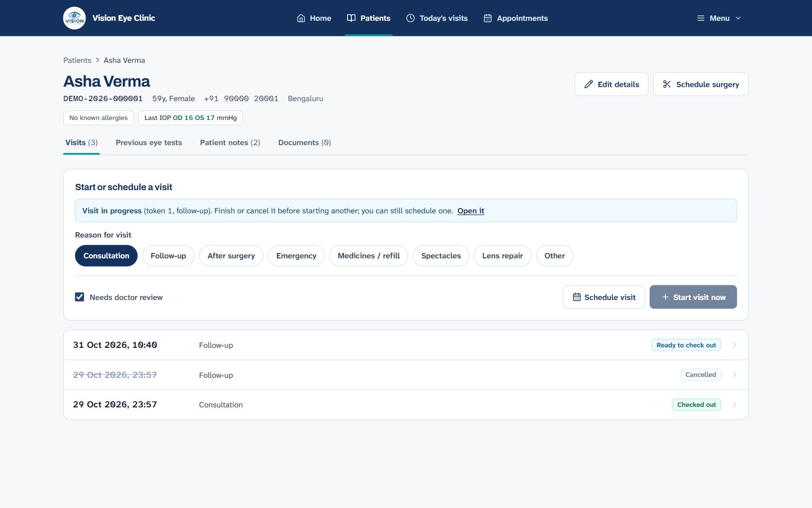Click the No known allergies chip
Screen dimensions: 812x508
(x=99, y=118)
